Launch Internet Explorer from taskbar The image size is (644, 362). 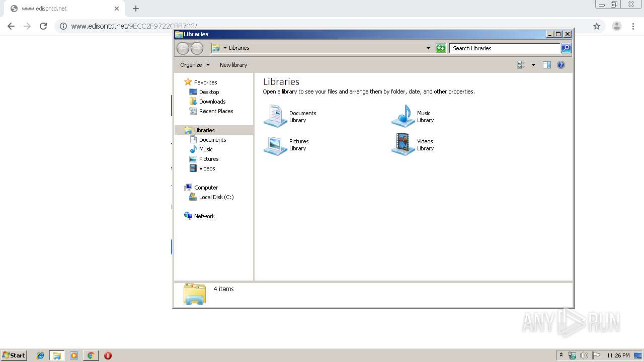(40, 355)
